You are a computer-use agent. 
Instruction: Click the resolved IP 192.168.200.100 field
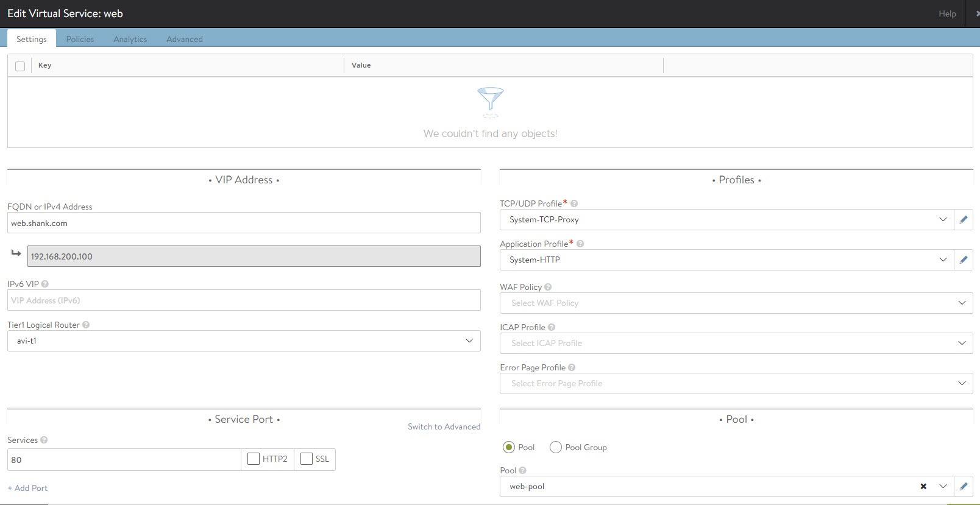254,256
